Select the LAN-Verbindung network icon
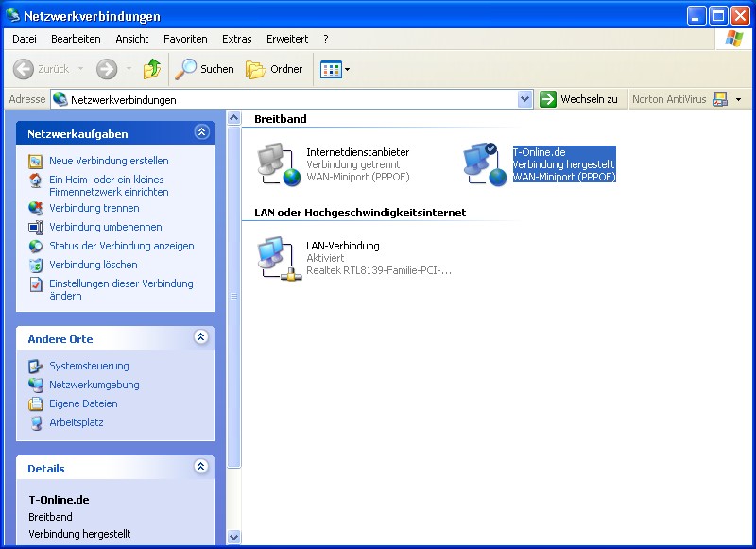Viewport: 756px width, 549px height. (x=278, y=258)
